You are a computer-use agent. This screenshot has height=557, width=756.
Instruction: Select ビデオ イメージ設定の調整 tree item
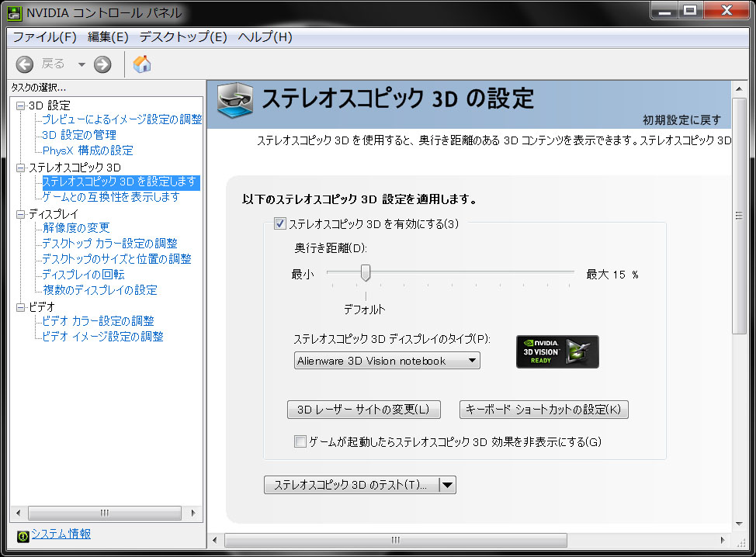(x=102, y=337)
